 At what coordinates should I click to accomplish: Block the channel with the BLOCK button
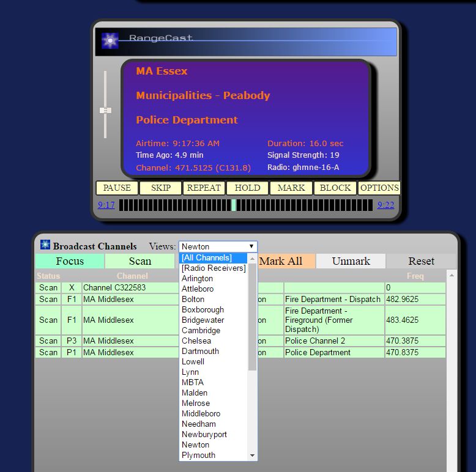pos(335,188)
